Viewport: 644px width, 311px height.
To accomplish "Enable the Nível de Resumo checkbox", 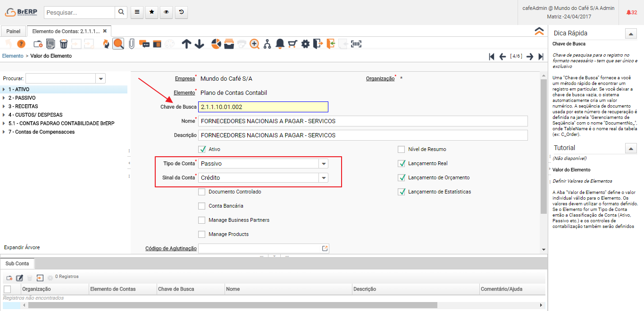I will point(401,149).
